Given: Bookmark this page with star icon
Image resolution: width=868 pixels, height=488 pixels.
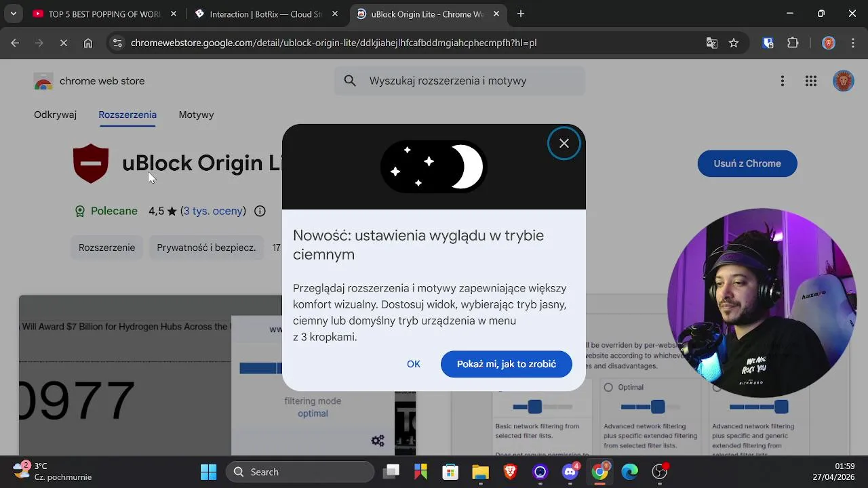Looking at the screenshot, I should click(734, 43).
